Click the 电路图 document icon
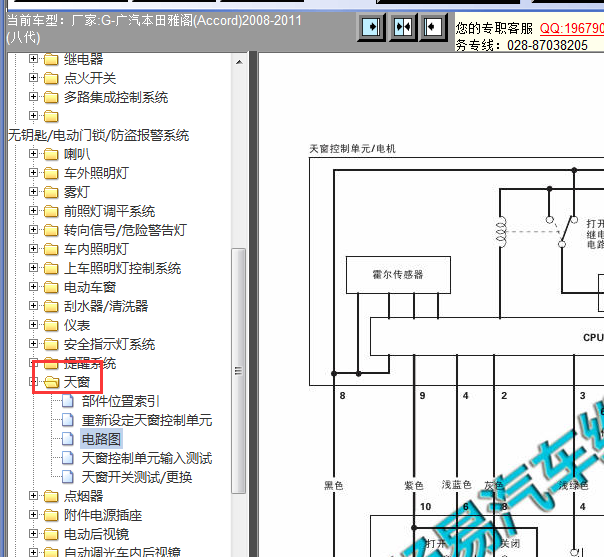Viewport: 604px width, 557px height. click(x=68, y=439)
